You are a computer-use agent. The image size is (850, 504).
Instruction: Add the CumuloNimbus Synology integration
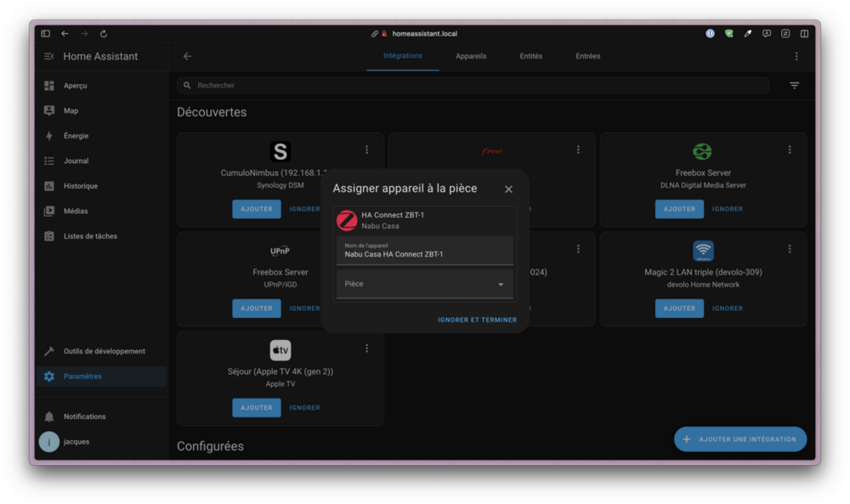click(257, 209)
